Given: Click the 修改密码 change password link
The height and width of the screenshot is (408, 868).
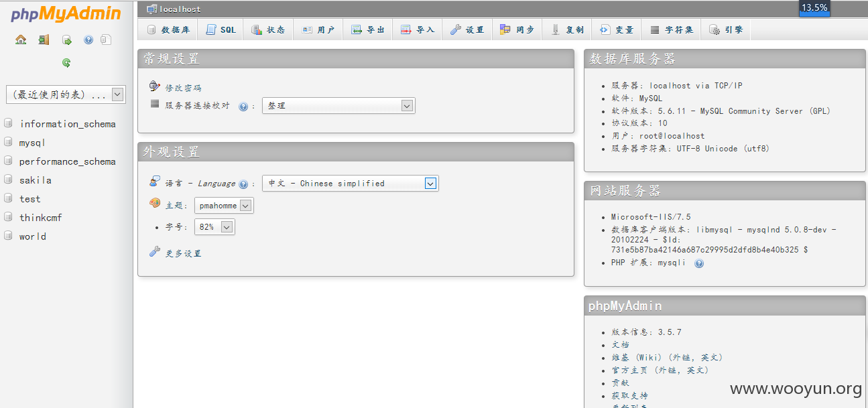Looking at the screenshot, I should coord(183,88).
